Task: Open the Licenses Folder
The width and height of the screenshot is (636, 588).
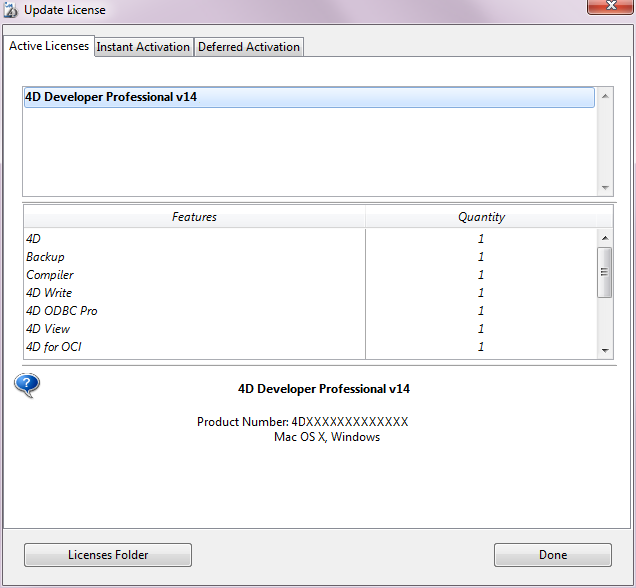Action: point(108,555)
